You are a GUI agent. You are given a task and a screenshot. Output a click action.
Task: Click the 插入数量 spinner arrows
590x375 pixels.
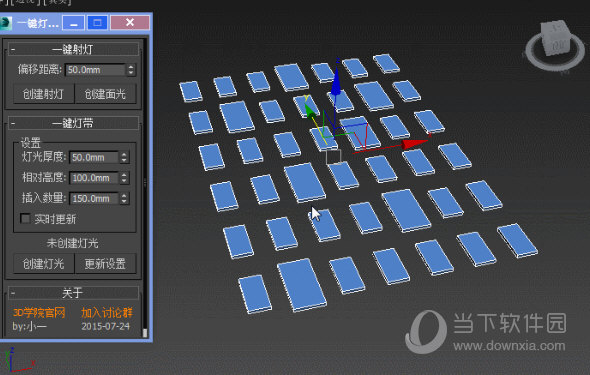[124, 198]
